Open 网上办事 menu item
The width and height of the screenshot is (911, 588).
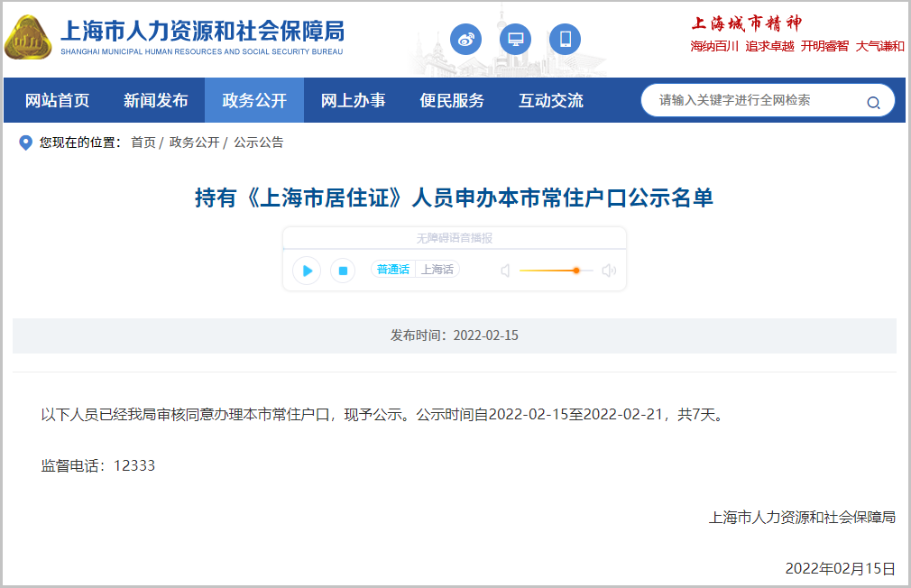click(x=354, y=100)
